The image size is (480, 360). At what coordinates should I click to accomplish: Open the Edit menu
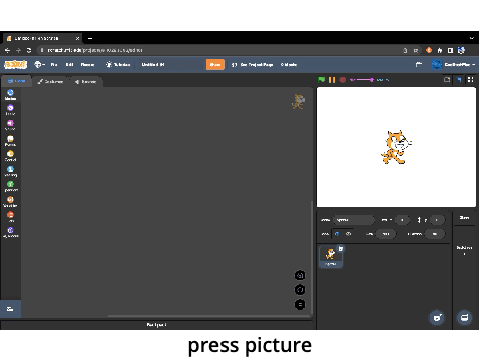(69, 65)
